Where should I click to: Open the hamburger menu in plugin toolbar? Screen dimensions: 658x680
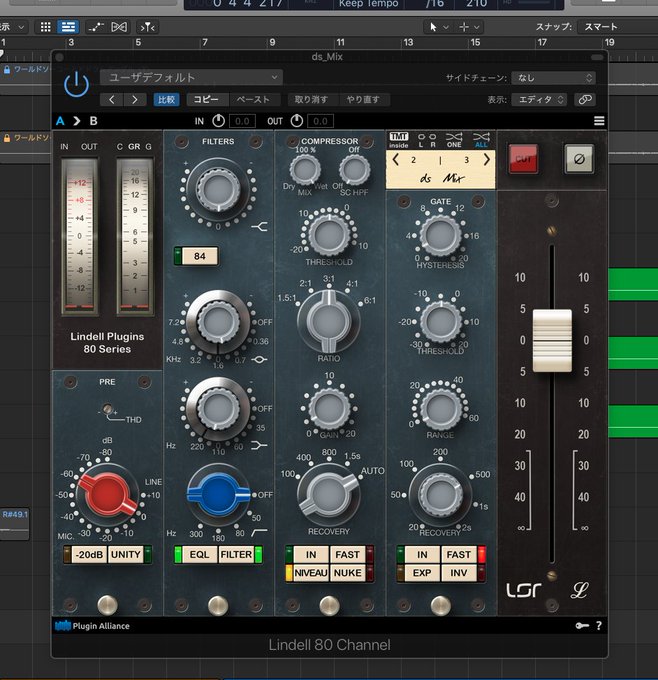point(599,121)
